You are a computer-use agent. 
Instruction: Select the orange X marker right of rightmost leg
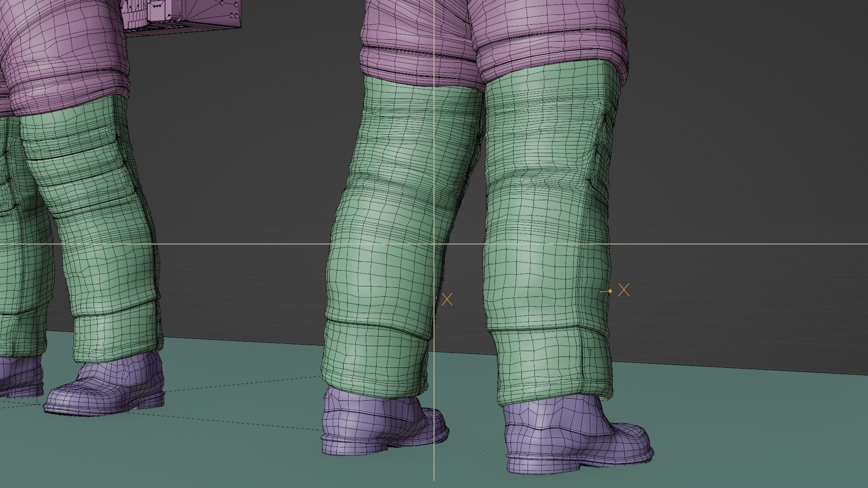tap(623, 290)
